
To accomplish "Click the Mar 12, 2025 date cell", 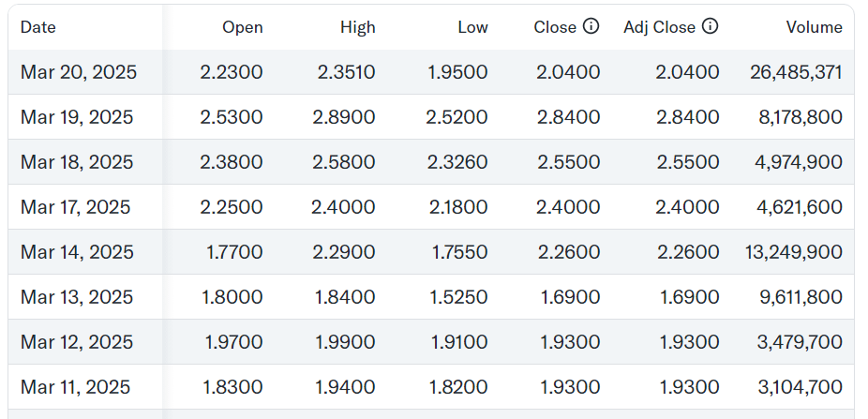I will pyautogui.click(x=77, y=342).
